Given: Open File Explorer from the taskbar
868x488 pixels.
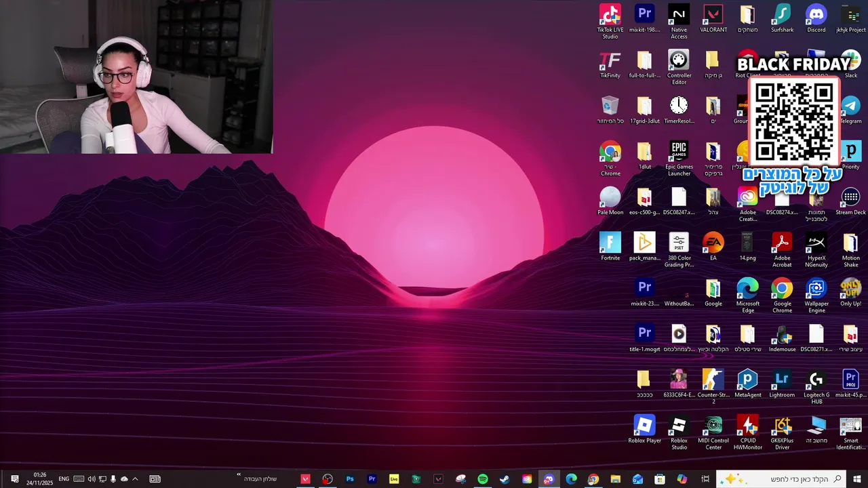Looking at the screenshot, I should [x=615, y=479].
